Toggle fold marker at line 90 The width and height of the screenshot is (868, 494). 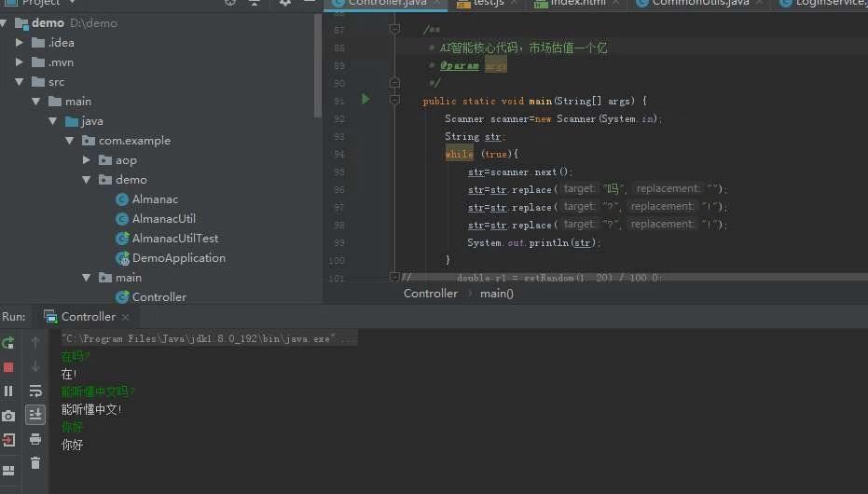tap(394, 83)
